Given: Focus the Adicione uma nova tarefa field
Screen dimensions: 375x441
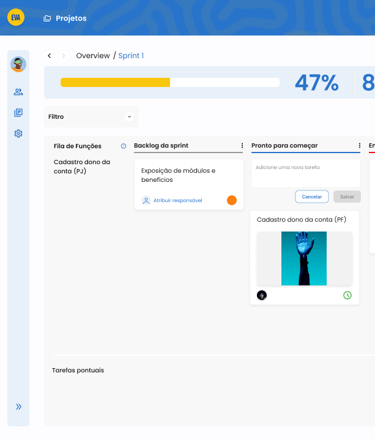Looking at the screenshot, I should pos(306,173).
